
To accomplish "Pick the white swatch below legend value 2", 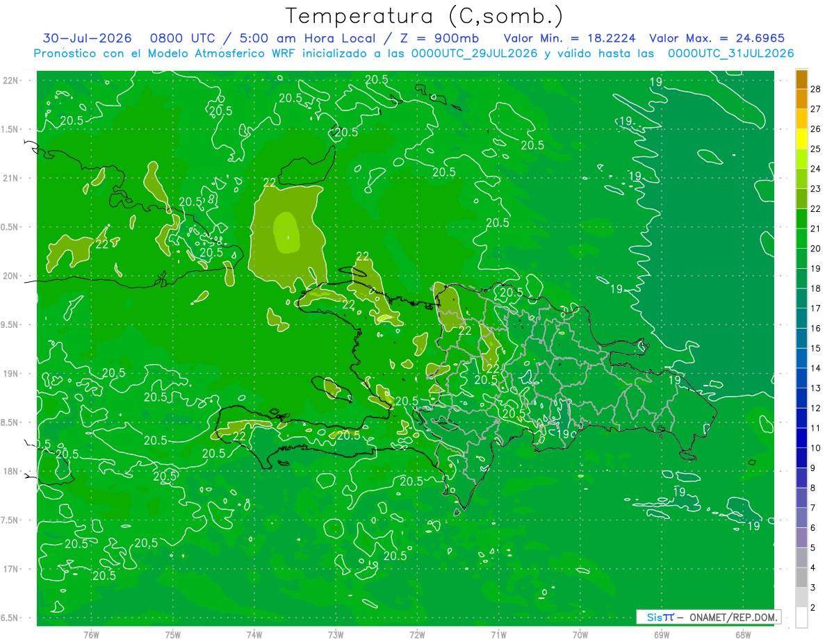I will pyautogui.click(x=801, y=618).
